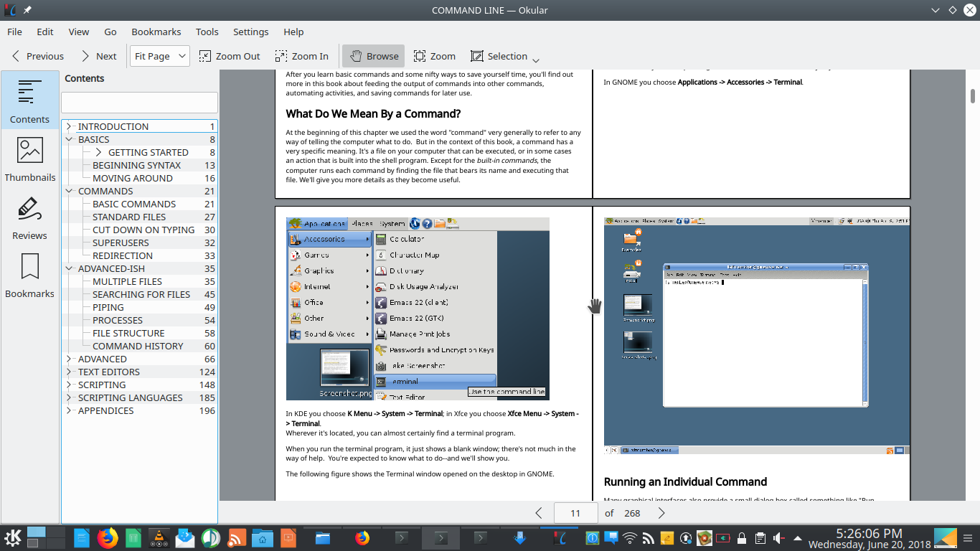Jump to SEARCHING FOR FILES entry

click(x=141, y=294)
